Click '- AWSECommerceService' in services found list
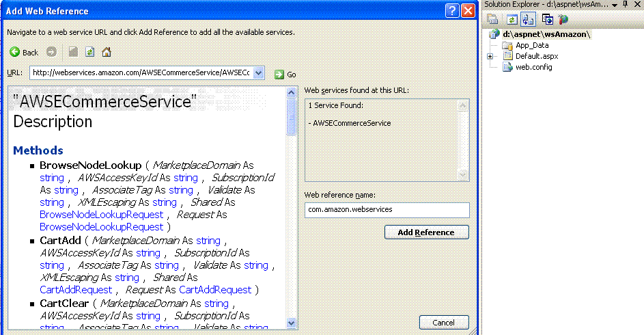 pos(350,123)
